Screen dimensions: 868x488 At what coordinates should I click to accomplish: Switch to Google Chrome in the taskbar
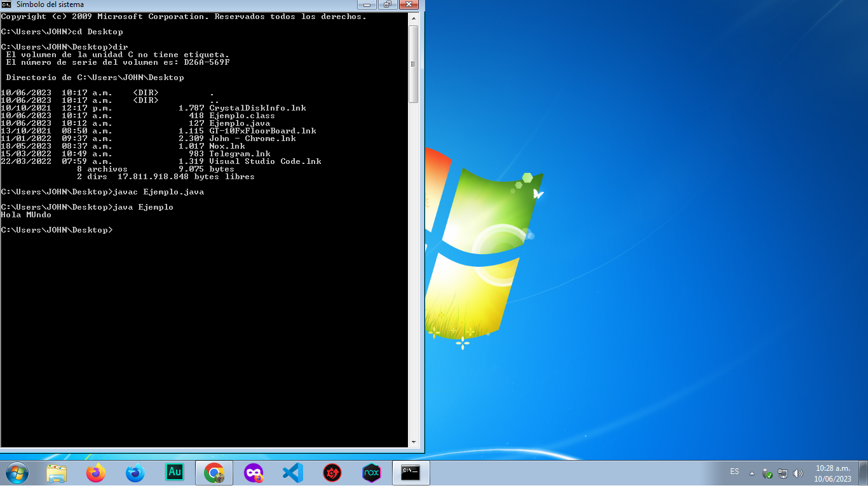(214, 473)
